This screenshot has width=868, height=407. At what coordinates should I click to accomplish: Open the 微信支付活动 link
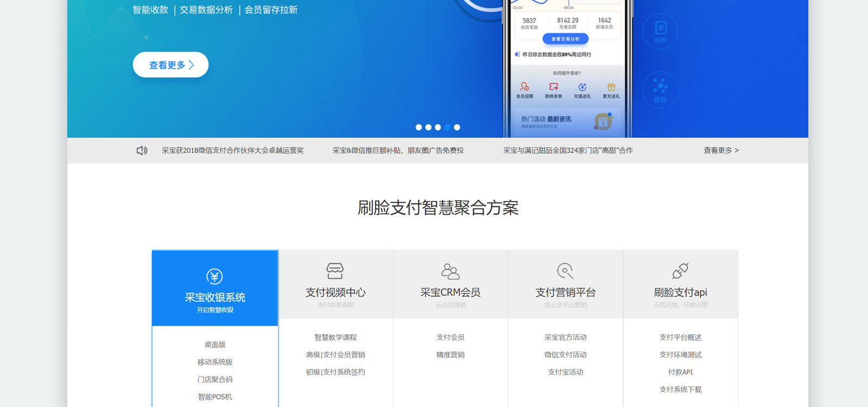tap(565, 354)
